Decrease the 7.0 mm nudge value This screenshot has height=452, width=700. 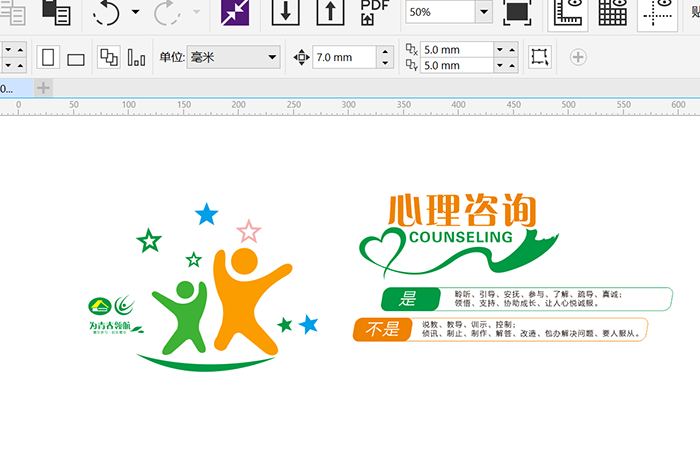(385, 63)
